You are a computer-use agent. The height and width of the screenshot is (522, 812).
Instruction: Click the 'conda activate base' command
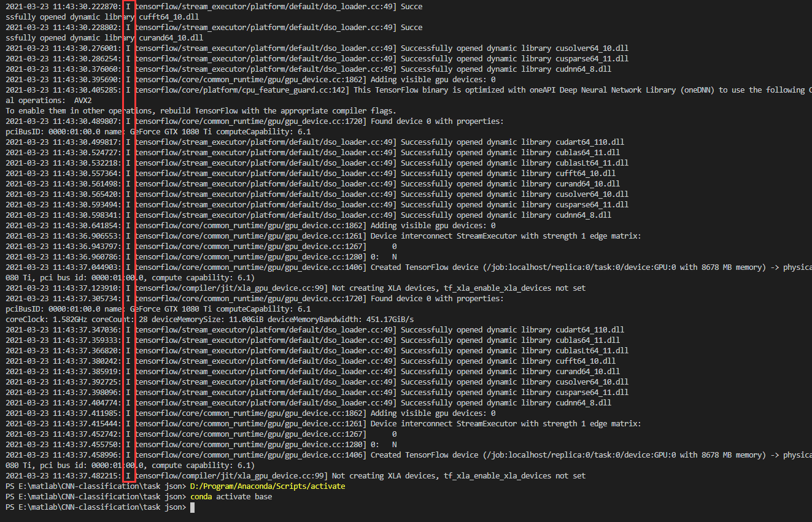[x=231, y=497]
